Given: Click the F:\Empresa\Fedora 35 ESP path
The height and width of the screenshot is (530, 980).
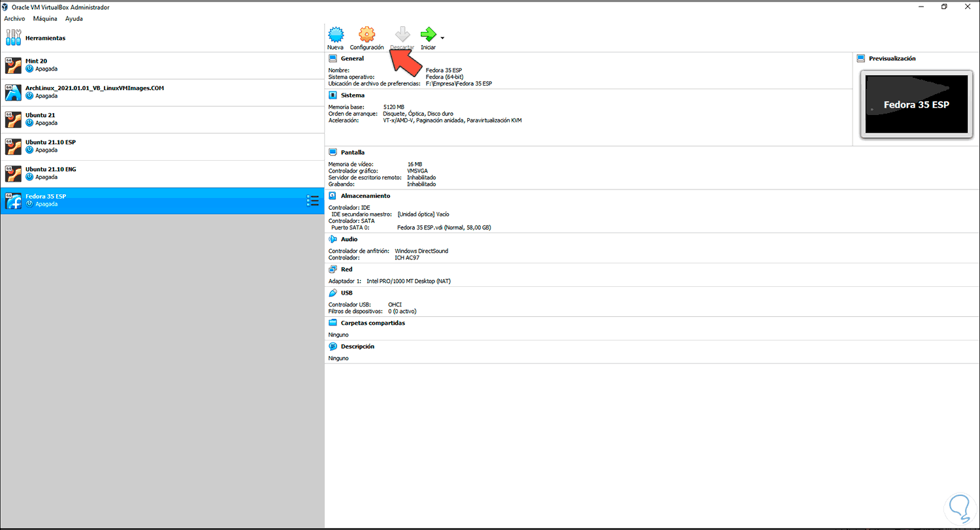Looking at the screenshot, I should (x=459, y=84).
